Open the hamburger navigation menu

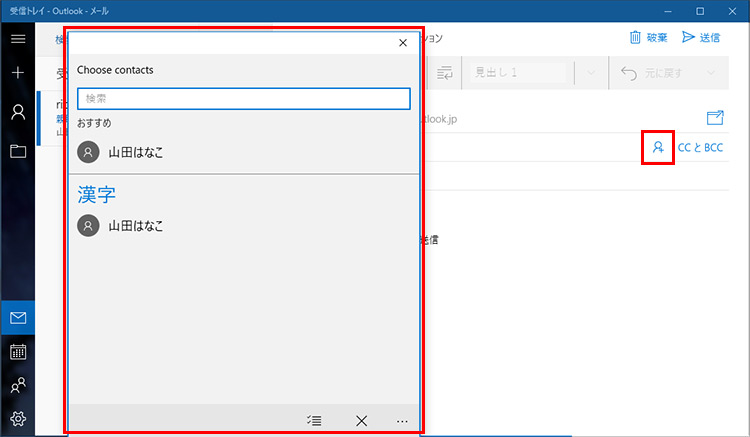[17, 38]
